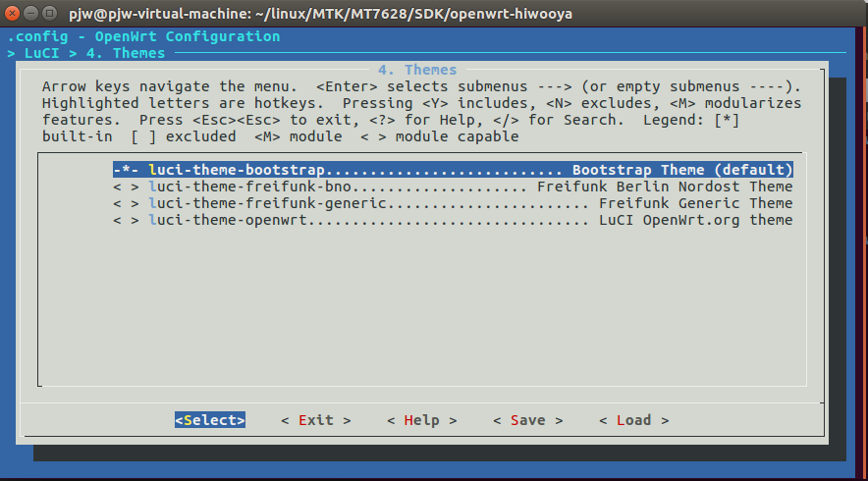The image size is (868, 481).
Task: Close the terminal window with red button
Action: click(12, 13)
